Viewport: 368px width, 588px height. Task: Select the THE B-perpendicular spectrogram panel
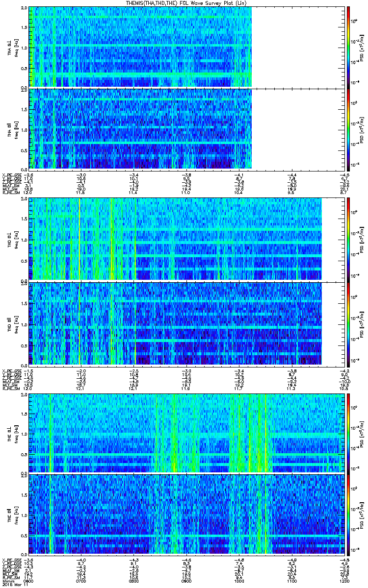(x=186, y=433)
